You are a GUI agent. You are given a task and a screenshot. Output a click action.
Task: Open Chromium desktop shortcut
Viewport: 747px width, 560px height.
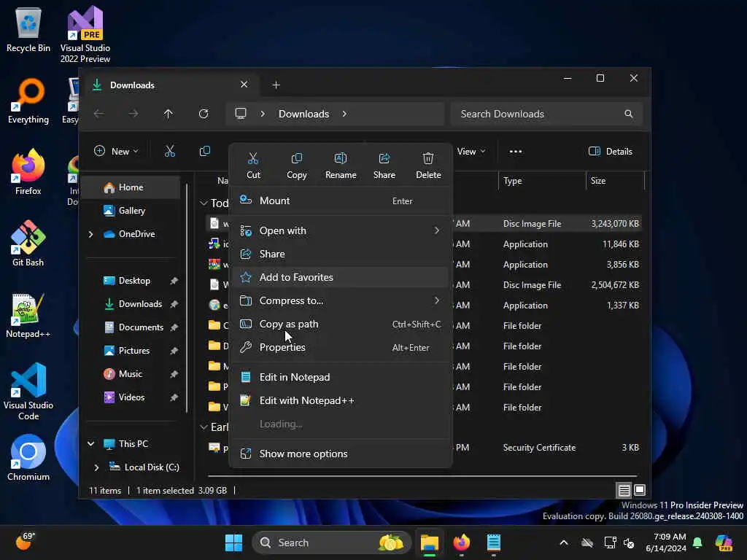[28, 458]
